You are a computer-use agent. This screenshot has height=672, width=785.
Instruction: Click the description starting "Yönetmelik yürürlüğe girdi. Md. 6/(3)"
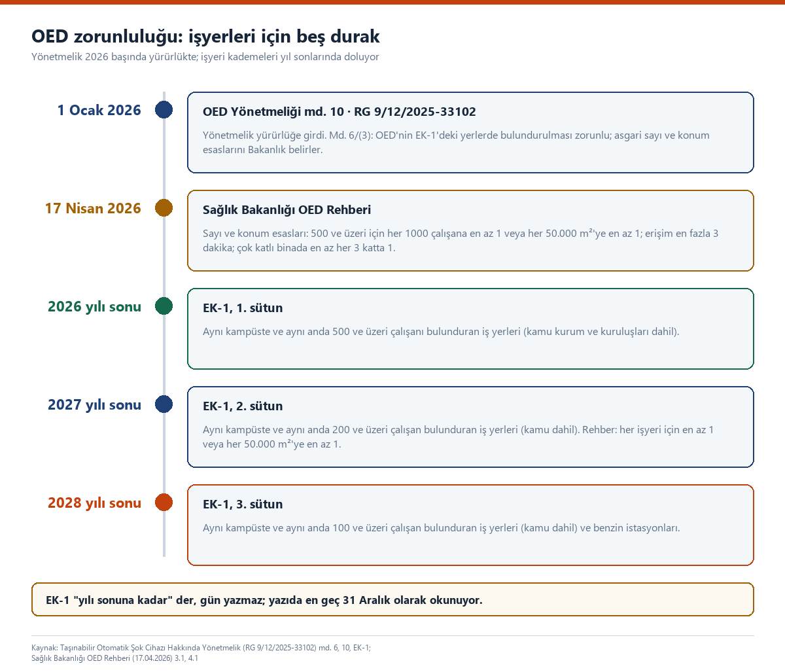tap(456, 142)
